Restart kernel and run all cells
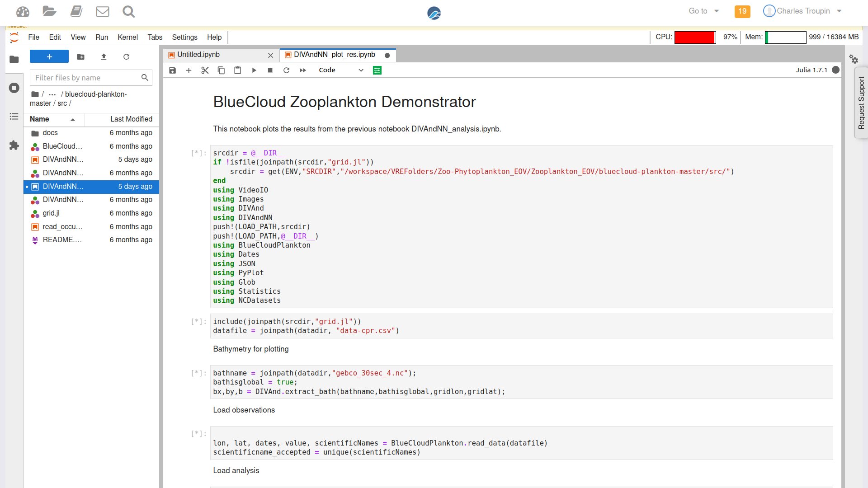868x488 pixels. coord(303,70)
